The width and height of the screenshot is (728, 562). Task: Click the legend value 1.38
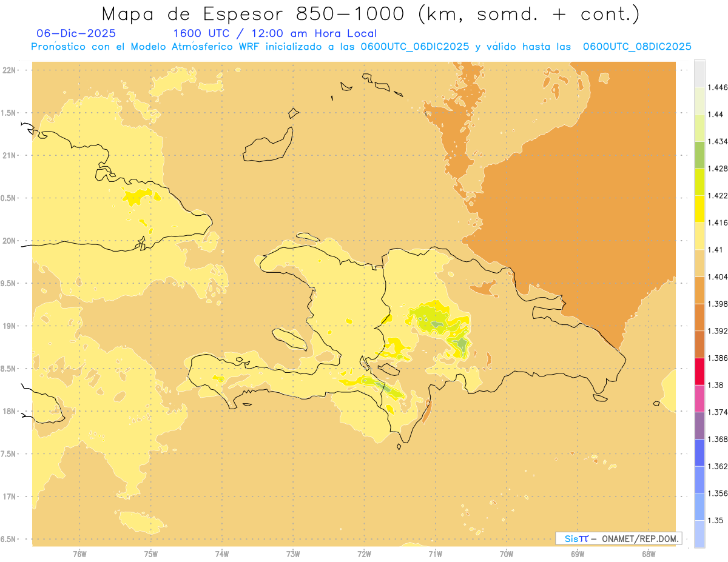716,385
